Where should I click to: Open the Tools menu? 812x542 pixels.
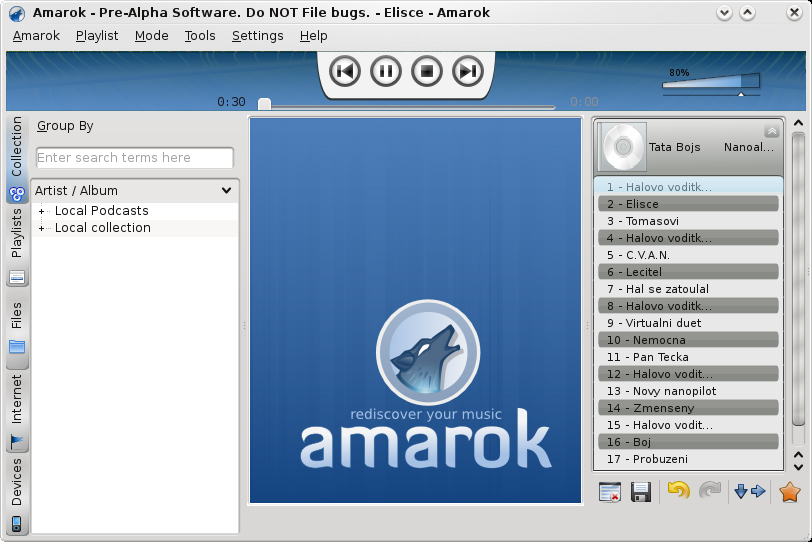pyautogui.click(x=200, y=36)
